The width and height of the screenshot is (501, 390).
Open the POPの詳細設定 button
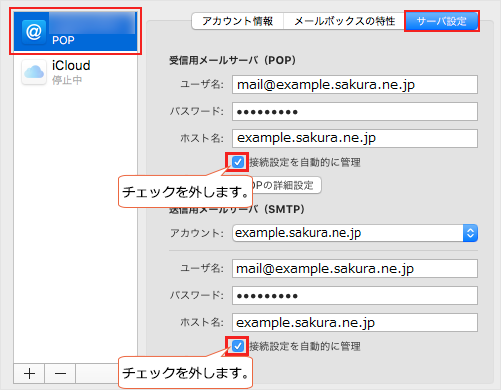point(287,185)
